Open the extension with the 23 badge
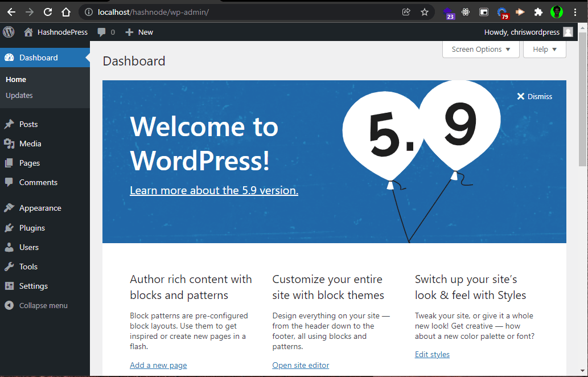 coord(449,13)
